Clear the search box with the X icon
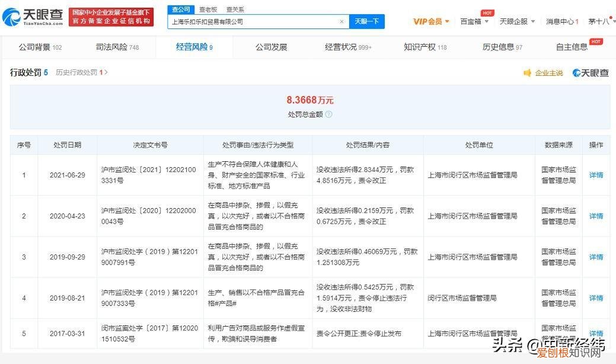This screenshot has width=616, height=364. 341,21
